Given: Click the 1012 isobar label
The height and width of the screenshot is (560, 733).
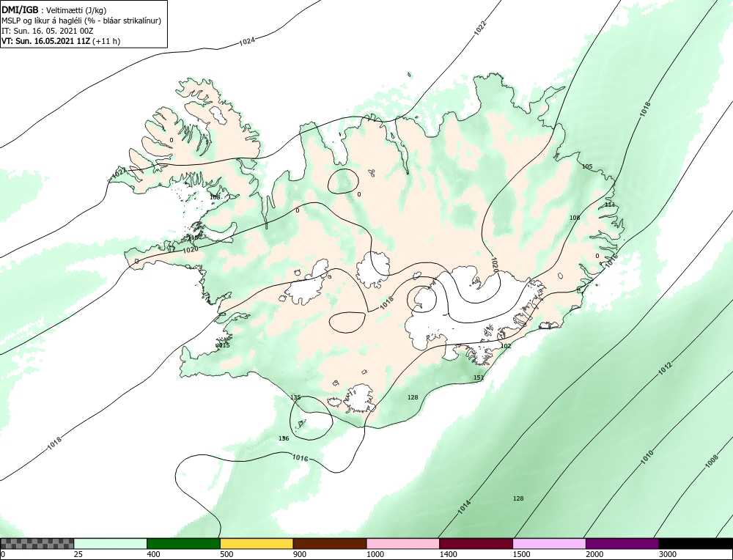Looking at the screenshot, I should tap(665, 369).
